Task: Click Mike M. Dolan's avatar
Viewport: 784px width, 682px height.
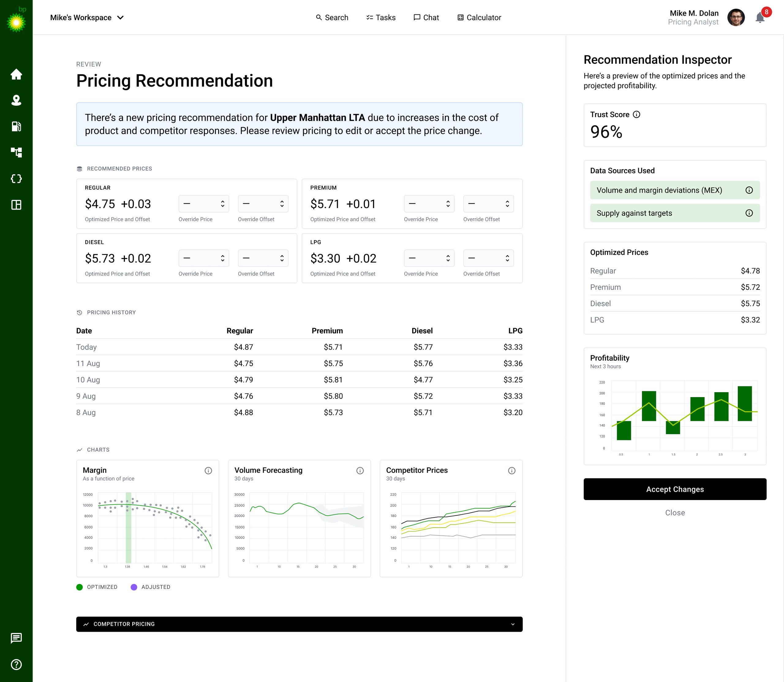Action: (736, 17)
